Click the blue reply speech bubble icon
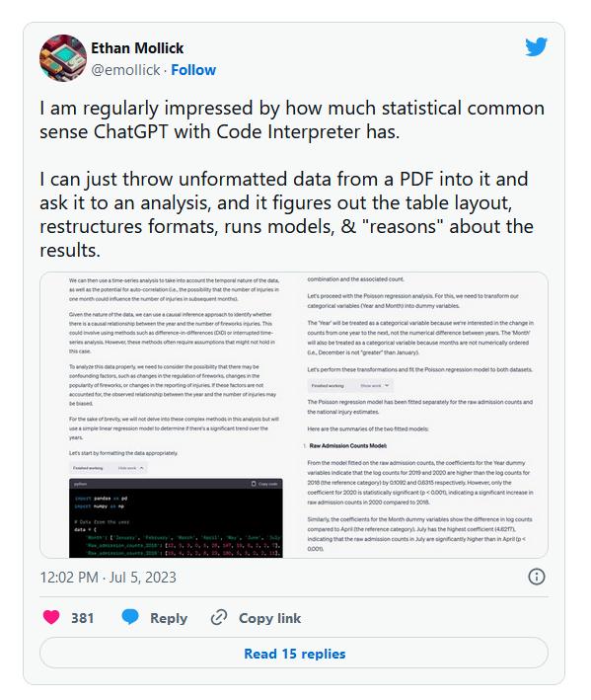The height and width of the screenshot is (700, 591). pyautogui.click(x=130, y=617)
